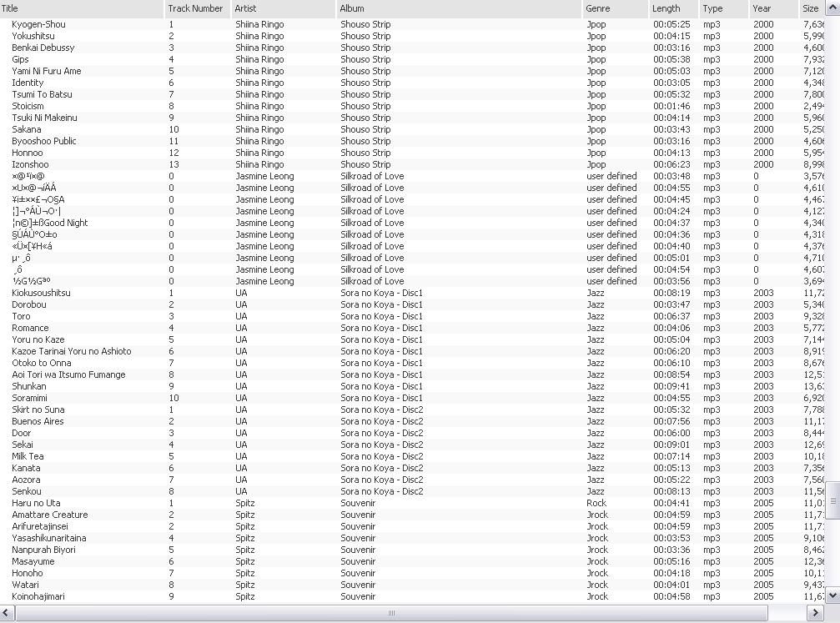
Task: Select the track Dorobou
Action: (x=29, y=304)
